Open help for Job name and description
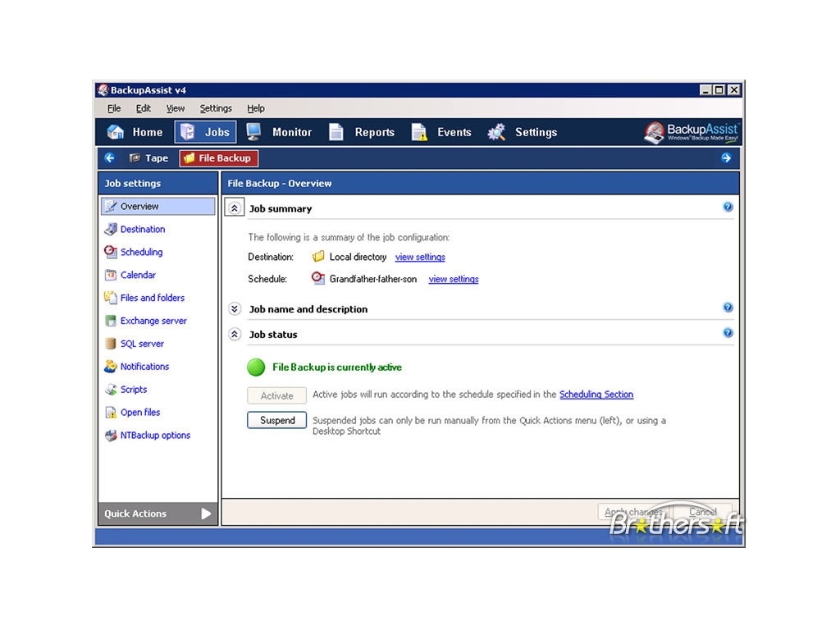This screenshot has height=630, width=840. [x=728, y=308]
